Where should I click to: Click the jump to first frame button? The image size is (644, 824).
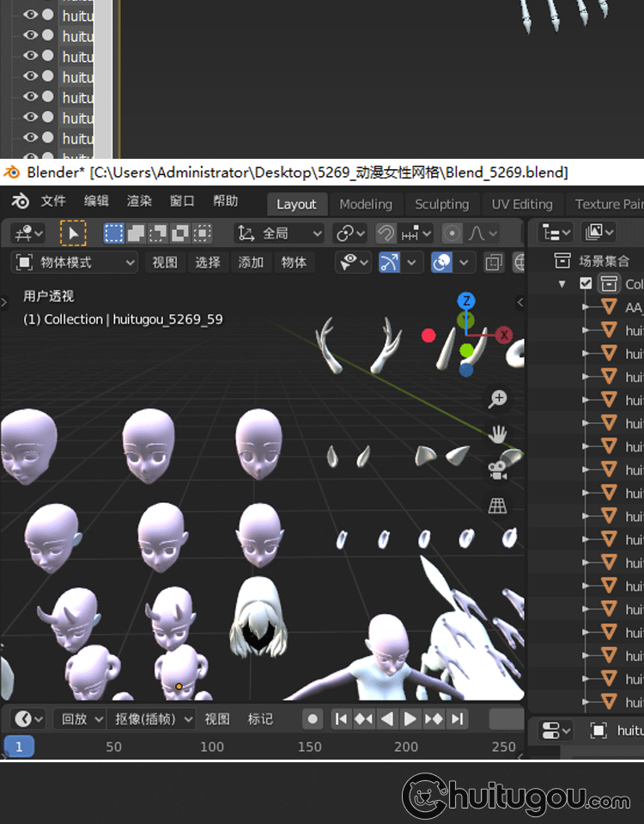pyautogui.click(x=341, y=719)
